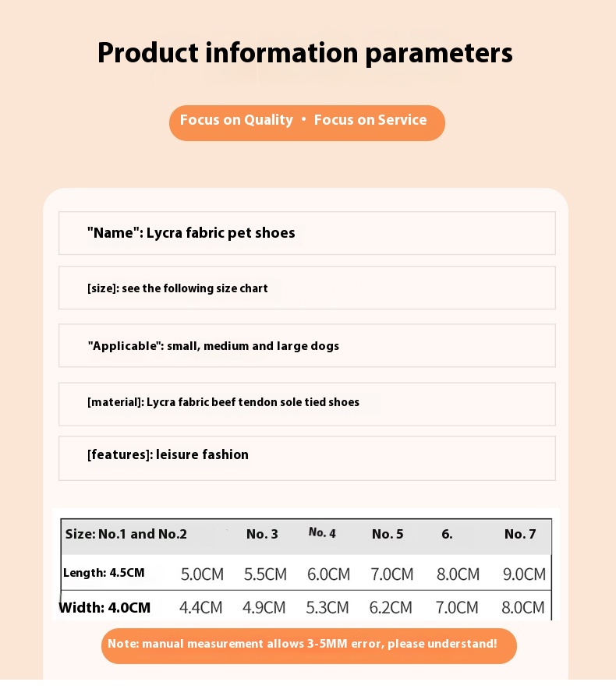Select the 5.5CM length cell

coord(265,575)
